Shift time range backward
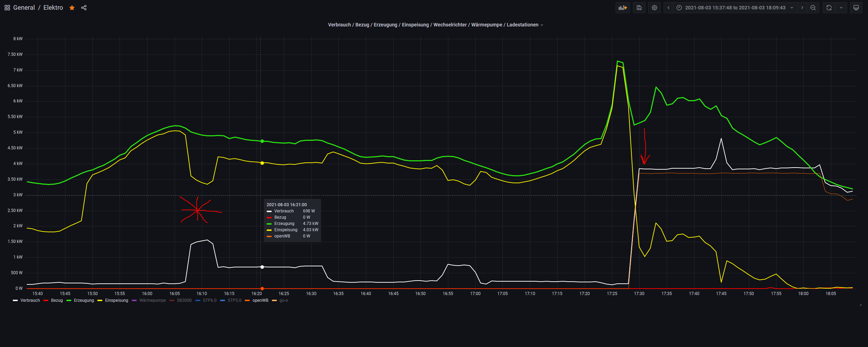 pyautogui.click(x=668, y=8)
